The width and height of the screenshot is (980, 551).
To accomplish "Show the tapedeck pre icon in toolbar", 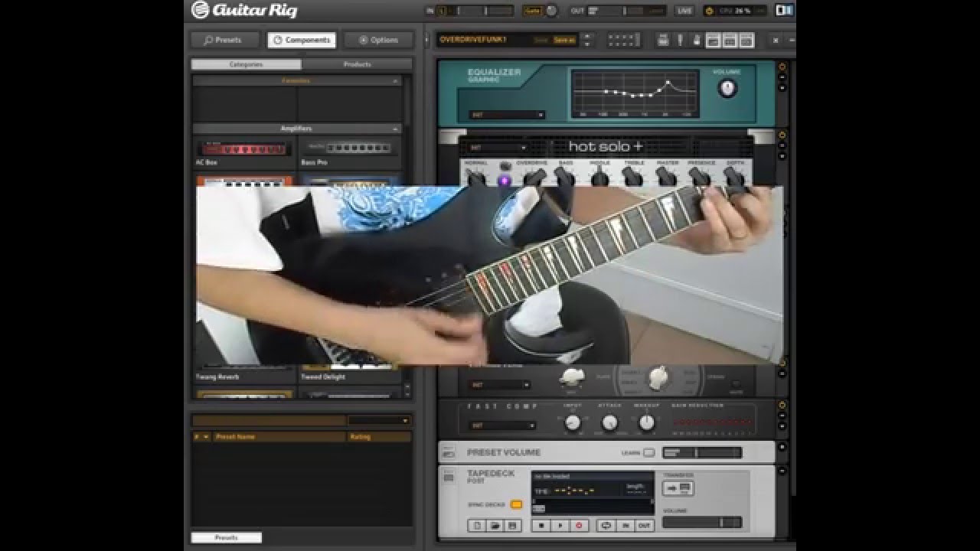I will [663, 40].
